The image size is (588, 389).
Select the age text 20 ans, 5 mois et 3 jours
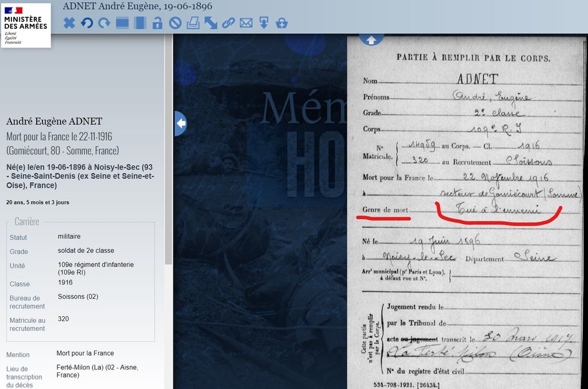[x=37, y=203]
